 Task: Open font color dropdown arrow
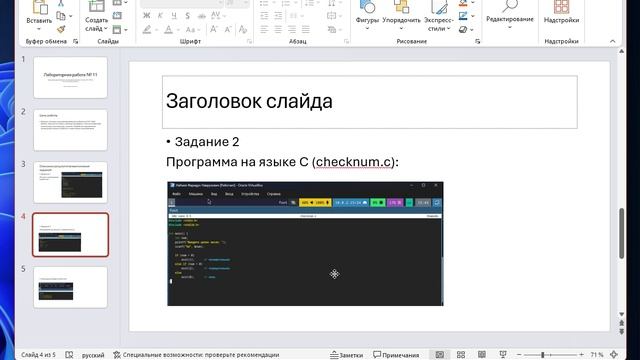click(178, 30)
